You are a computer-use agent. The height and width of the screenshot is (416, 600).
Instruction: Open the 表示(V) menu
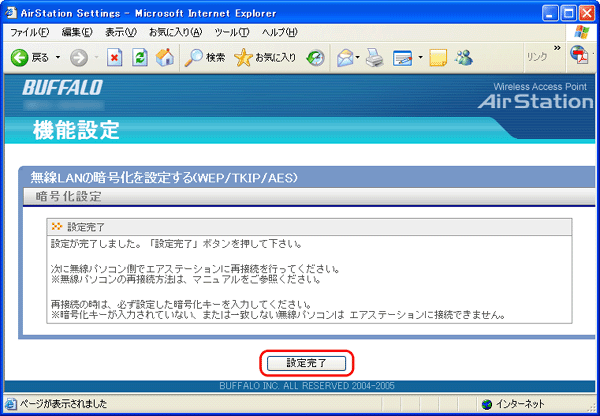click(121, 33)
